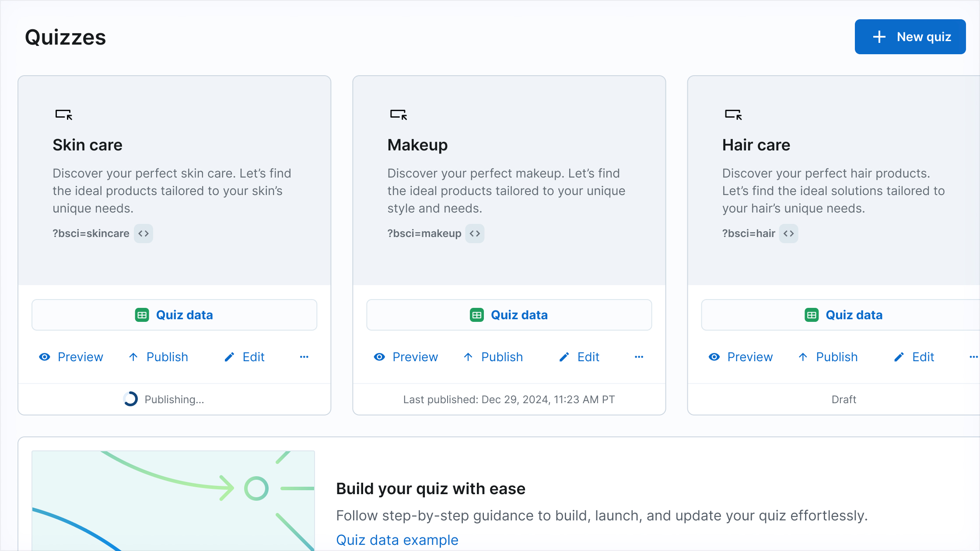Publish the Skin care quiz
The height and width of the screenshot is (551, 980).
(x=158, y=357)
